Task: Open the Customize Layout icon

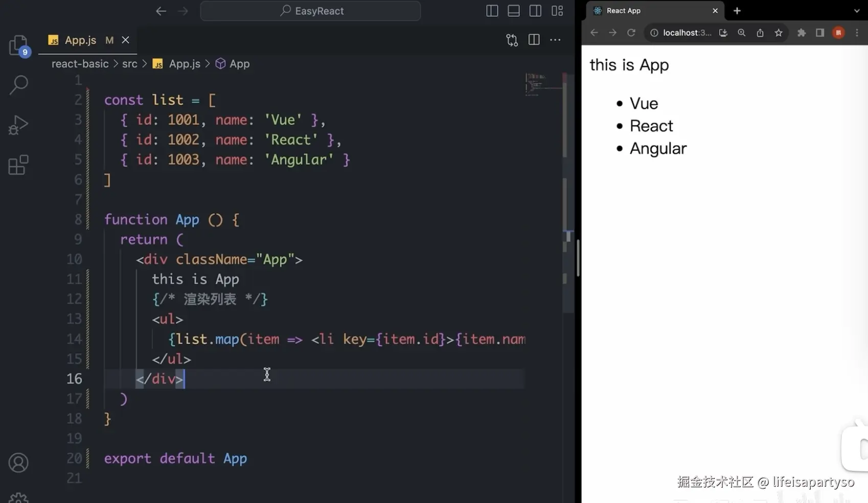Action: [x=557, y=11]
